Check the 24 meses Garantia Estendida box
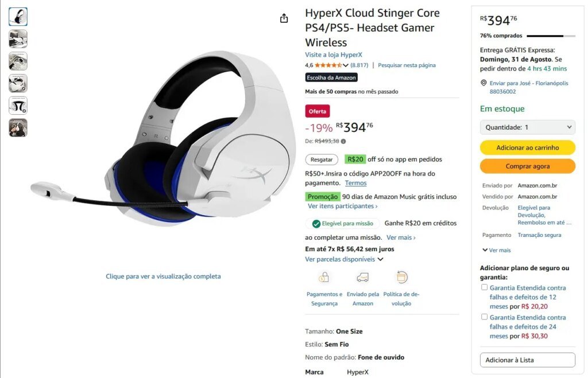Viewport: 588px width, 378px height. [x=485, y=317]
